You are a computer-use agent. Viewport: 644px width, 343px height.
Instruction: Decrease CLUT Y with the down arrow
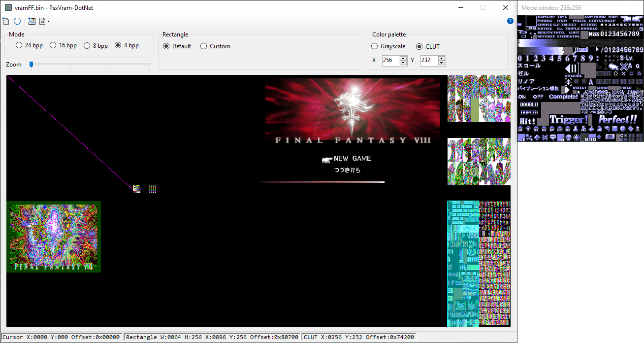point(442,63)
